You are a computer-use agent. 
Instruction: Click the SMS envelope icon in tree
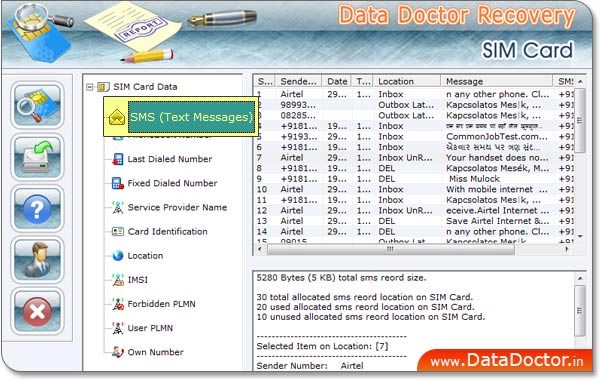pyautogui.click(x=117, y=117)
